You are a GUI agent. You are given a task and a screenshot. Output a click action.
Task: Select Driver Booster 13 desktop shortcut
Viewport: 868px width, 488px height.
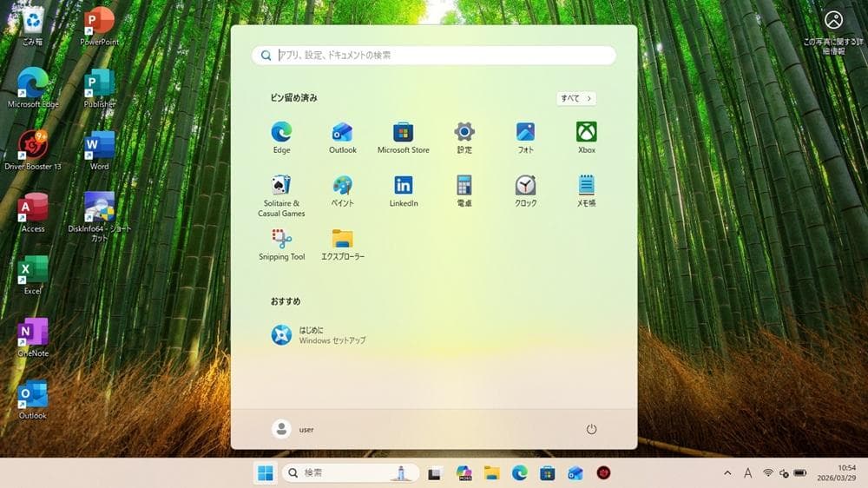click(33, 151)
